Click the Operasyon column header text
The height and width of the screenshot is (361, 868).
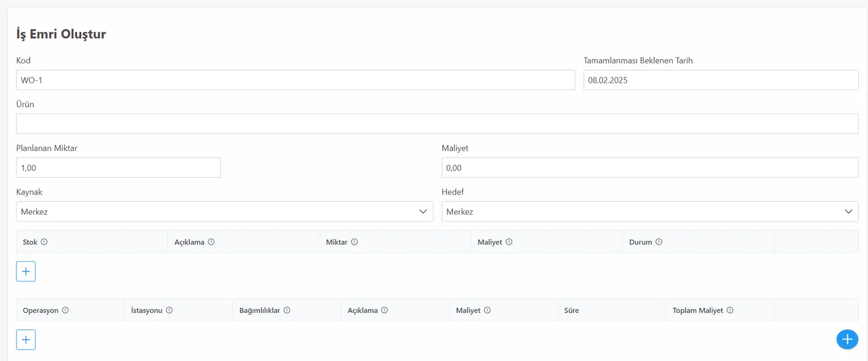pos(41,311)
